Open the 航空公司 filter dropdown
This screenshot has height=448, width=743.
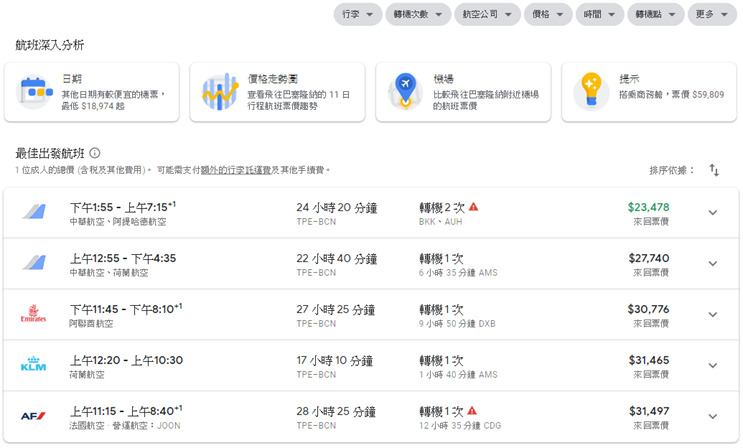pyautogui.click(x=487, y=15)
